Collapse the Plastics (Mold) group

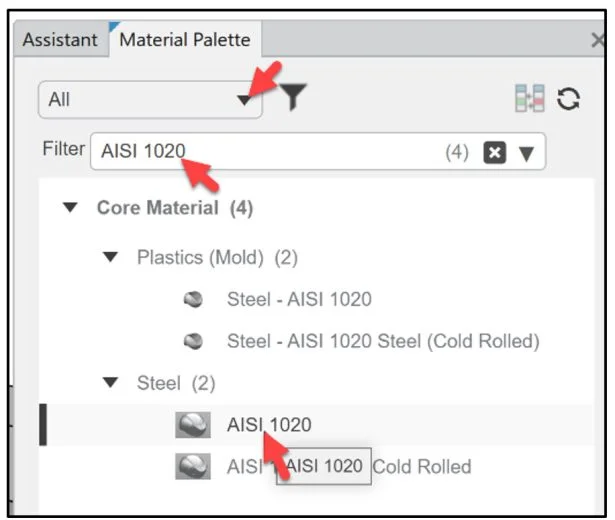coord(110,258)
